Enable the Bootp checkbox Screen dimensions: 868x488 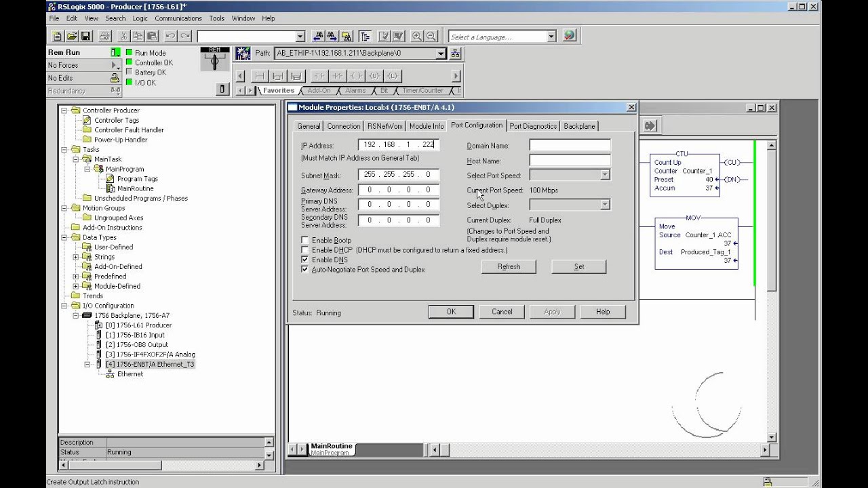(304, 241)
